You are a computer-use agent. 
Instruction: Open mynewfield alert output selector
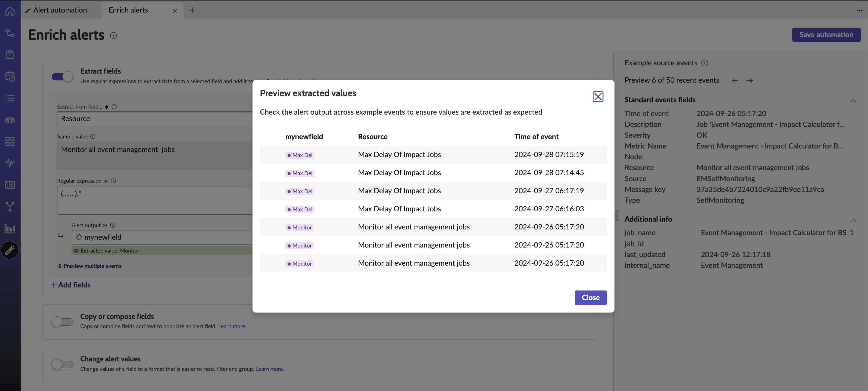[162, 237]
